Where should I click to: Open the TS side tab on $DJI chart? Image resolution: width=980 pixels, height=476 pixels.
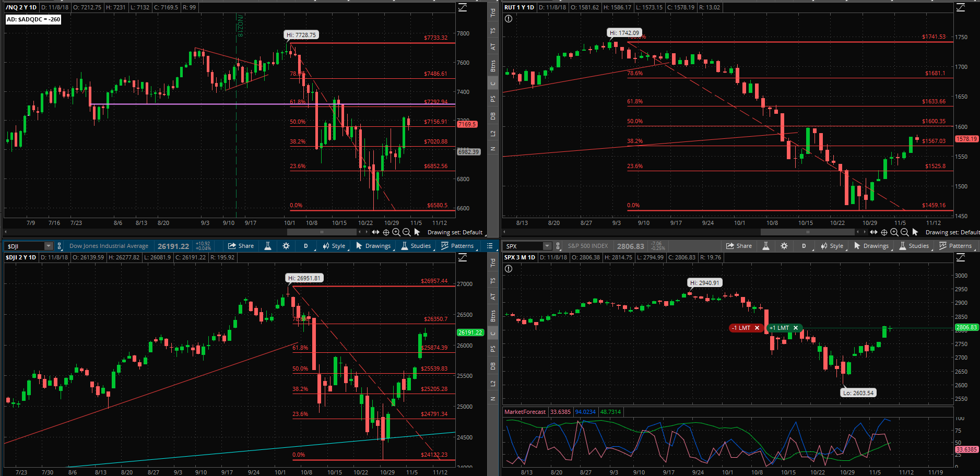pyautogui.click(x=493, y=281)
